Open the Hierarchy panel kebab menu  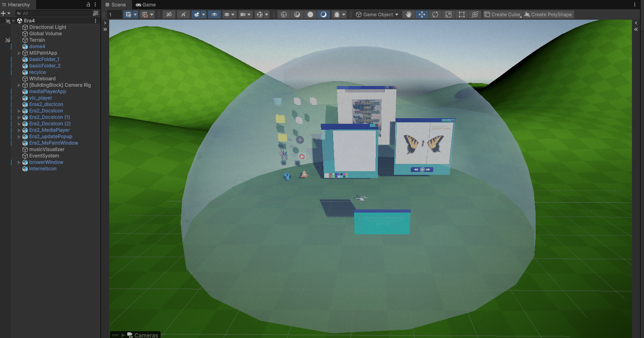click(95, 4)
